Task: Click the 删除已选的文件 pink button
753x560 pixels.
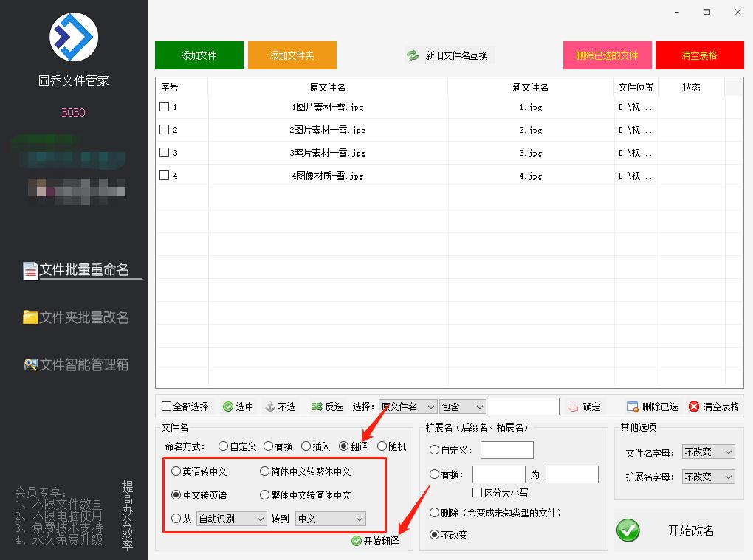Action: tap(607, 55)
